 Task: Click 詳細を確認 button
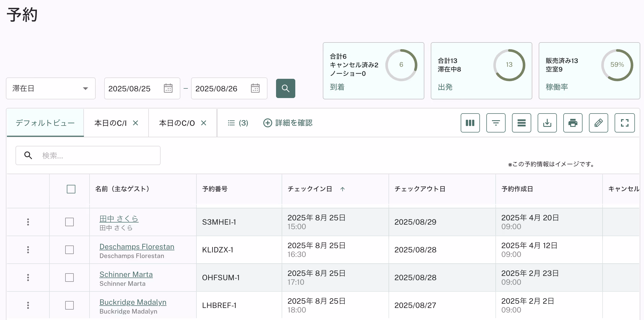click(288, 123)
